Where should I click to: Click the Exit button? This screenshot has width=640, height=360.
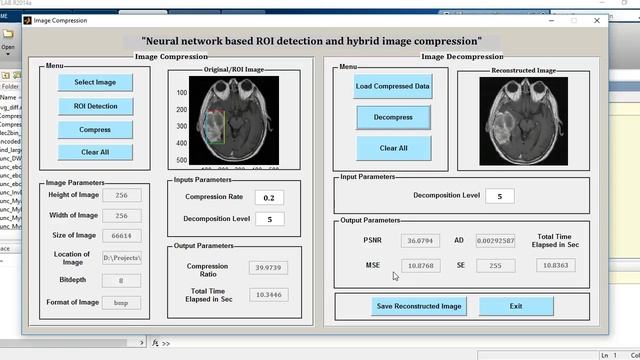pyautogui.click(x=516, y=306)
